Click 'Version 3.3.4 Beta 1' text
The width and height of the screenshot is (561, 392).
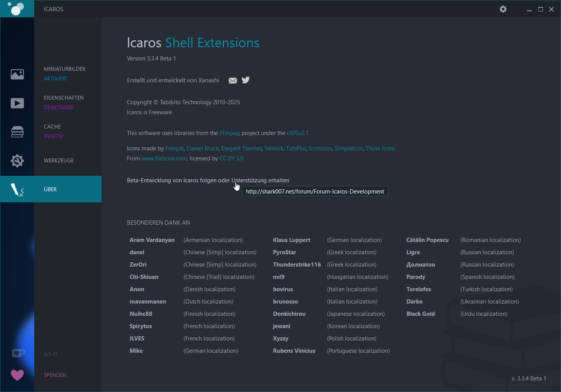pyautogui.click(x=151, y=58)
